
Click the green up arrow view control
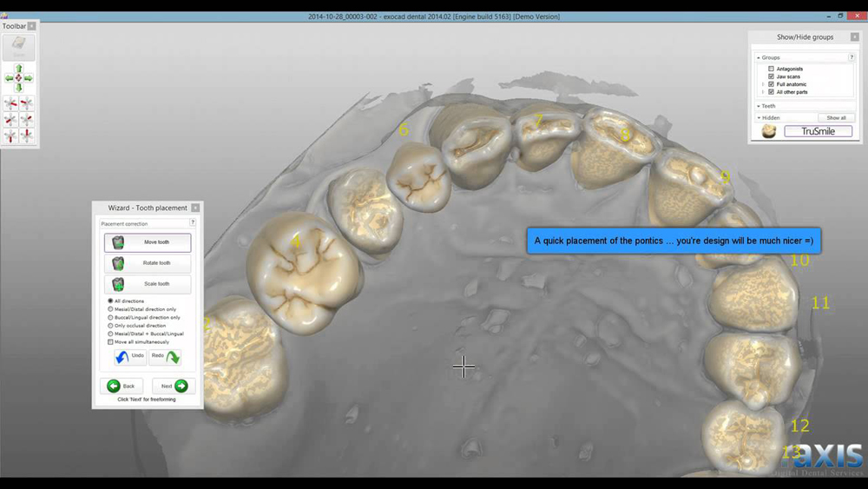click(x=19, y=69)
